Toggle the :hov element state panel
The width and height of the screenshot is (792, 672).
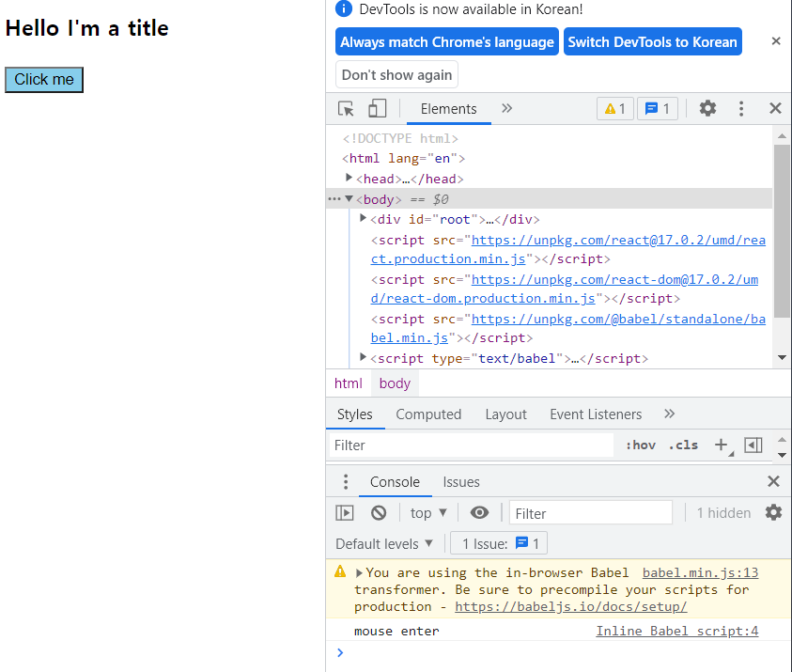[x=641, y=445]
